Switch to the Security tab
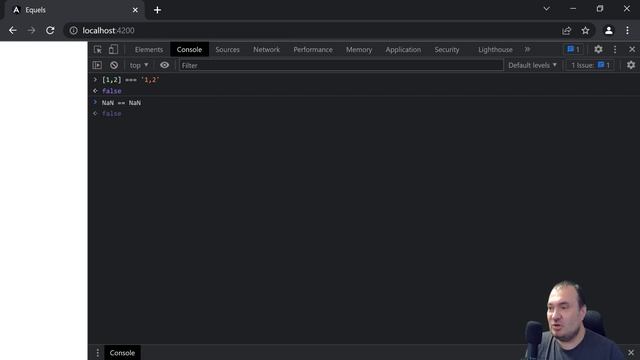 tap(447, 49)
